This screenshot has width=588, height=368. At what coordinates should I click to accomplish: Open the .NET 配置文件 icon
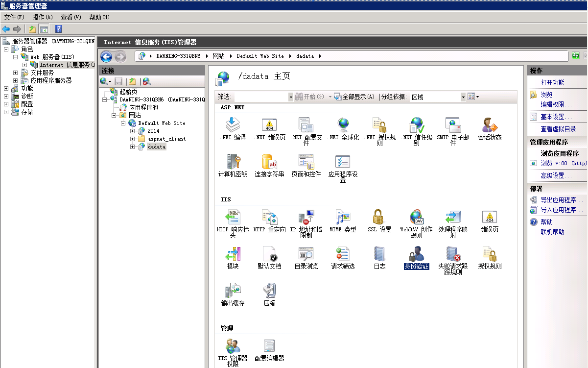pyautogui.click(x=306, y=131)
